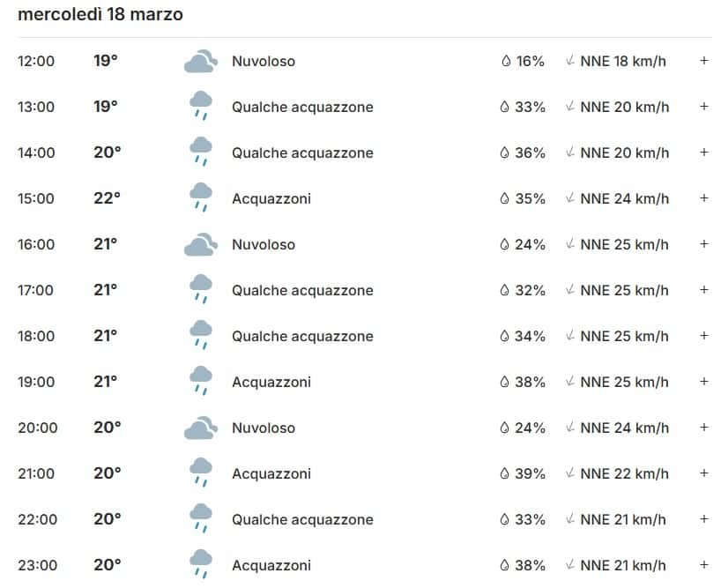Click the "Acquazzoni" label at 19:00

click(271, 382)
